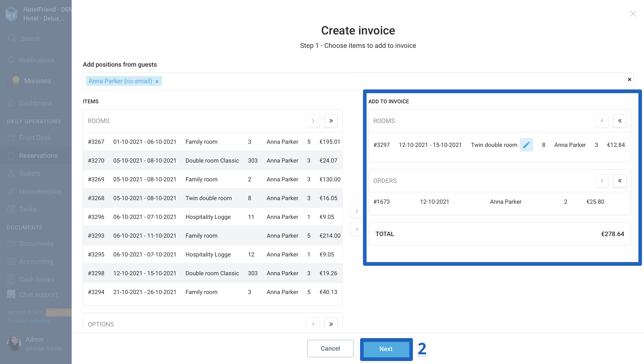The image size is (644, 364).
Task: Open the Dashboard home icon
Action: click(x=11, y=103)
